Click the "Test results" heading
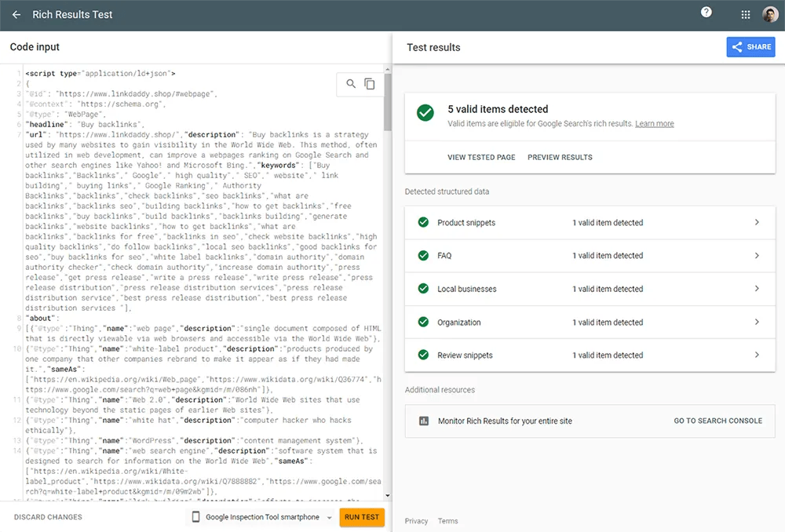785x532 pixels. (433, 47)
